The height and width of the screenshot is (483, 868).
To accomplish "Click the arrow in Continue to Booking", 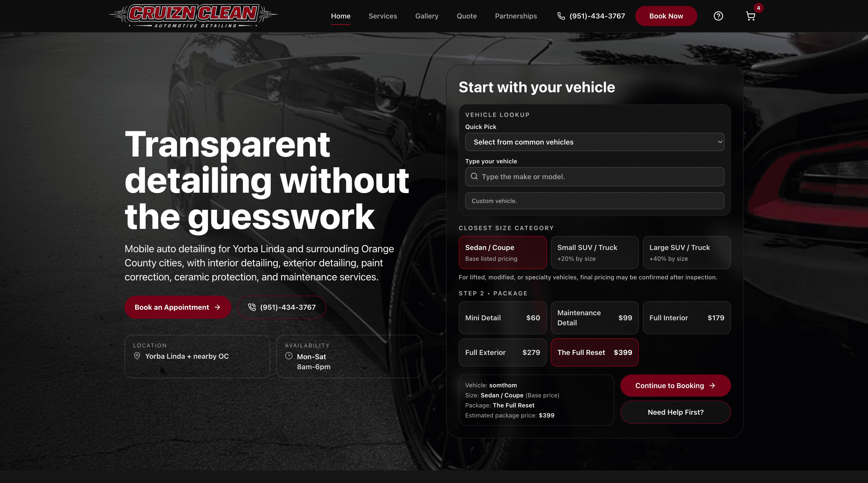I will click(x=712, y=385).
